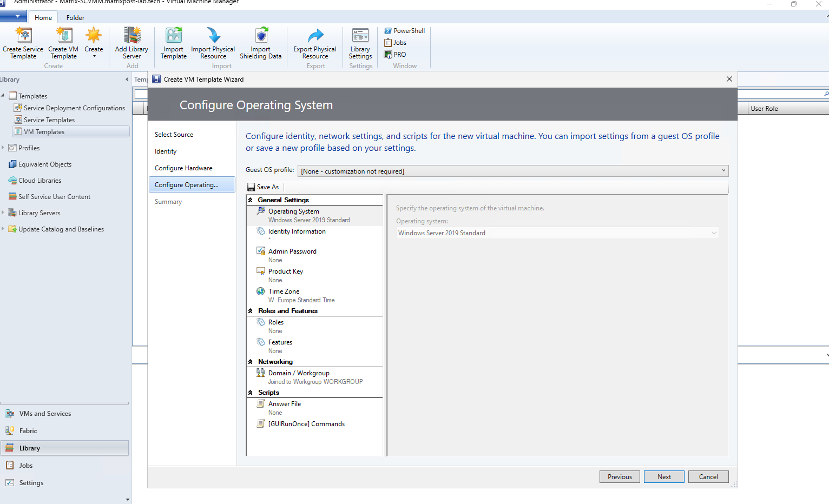The image size is (829, 504).
Task: Collapse the Templates tree node
Action: [x=3, y=96]
